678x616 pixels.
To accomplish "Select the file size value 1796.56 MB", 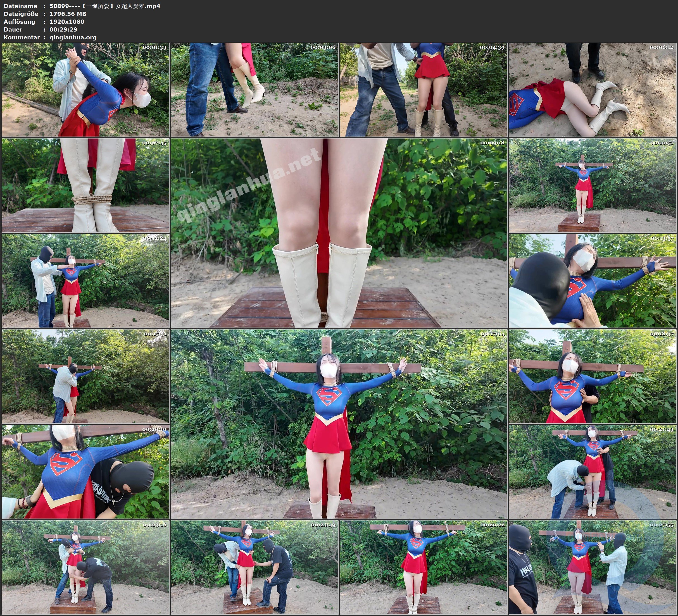I will 68,14.
